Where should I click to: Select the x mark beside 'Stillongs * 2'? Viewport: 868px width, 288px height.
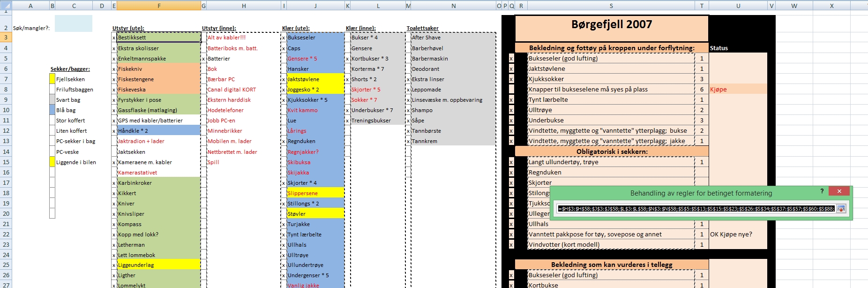[284, 204]
